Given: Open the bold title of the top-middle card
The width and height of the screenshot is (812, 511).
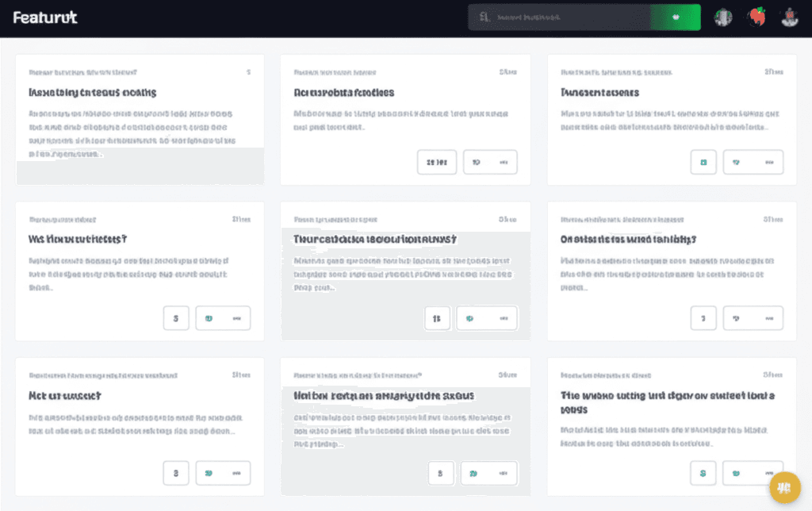Looking at the screenshot, I should (344, 92).
